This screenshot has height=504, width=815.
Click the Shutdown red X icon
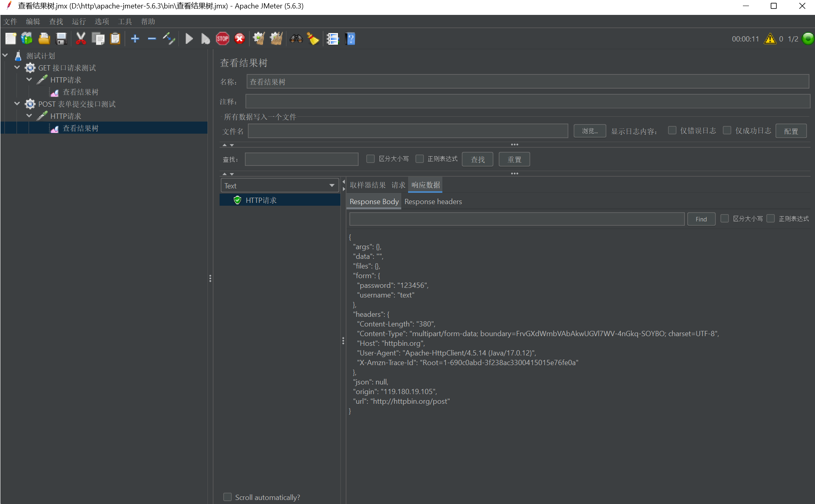(x=239, y=39)
